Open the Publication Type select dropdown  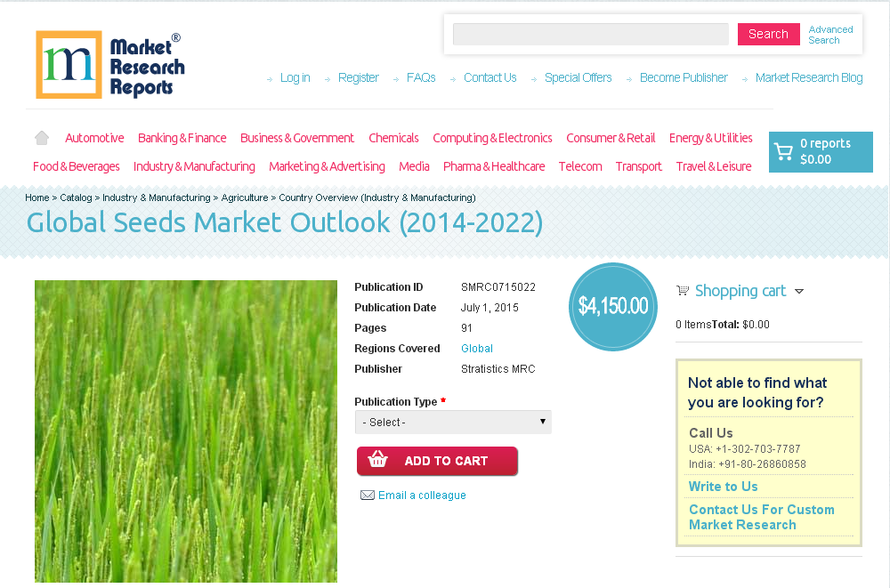(452, 422)
